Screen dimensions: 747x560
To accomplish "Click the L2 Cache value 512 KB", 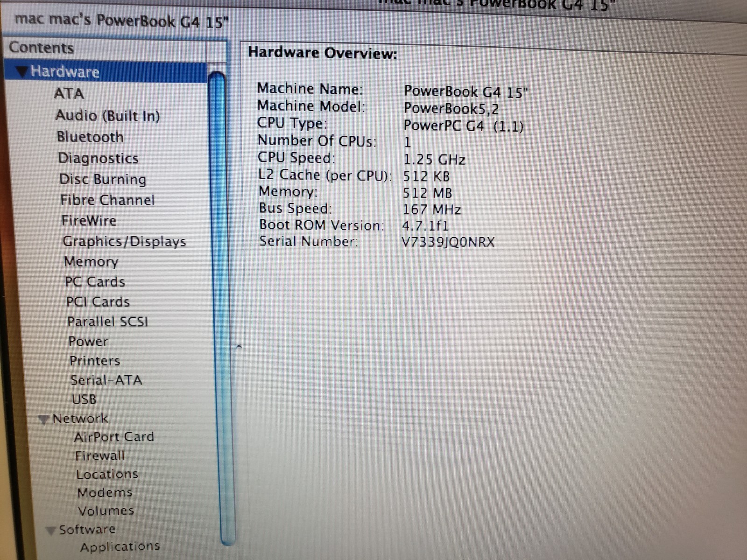I will [427, 176].
